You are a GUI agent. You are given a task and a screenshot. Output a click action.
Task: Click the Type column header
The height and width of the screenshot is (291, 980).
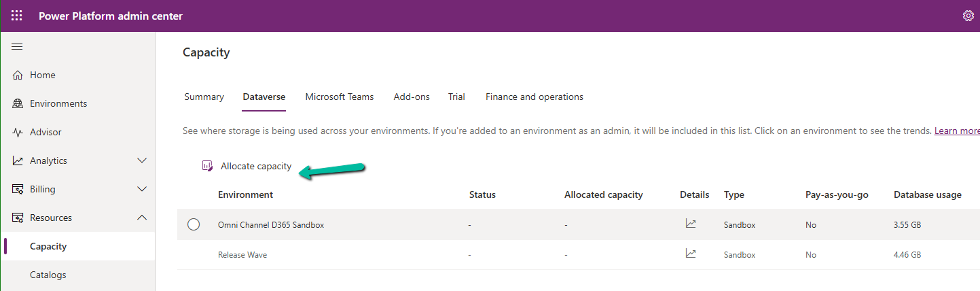point(734,194)
